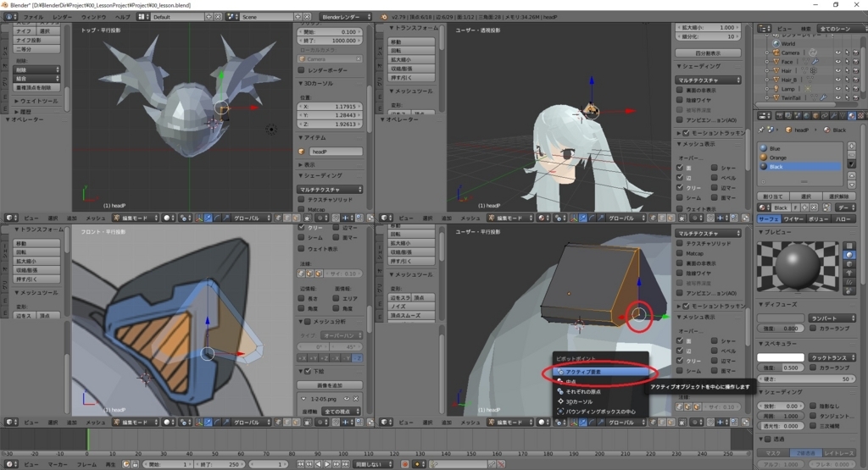This screenshot has height=470, width=868.
Task: Open the レンダー menu
Action: coord(62,17)
